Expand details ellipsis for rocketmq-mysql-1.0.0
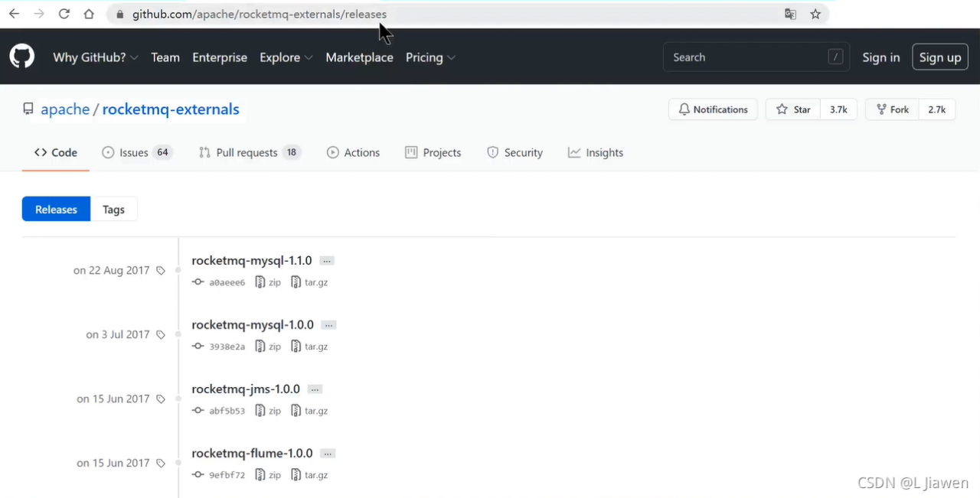This screenshot has width=980, height=498. click(x=328, y=325)
